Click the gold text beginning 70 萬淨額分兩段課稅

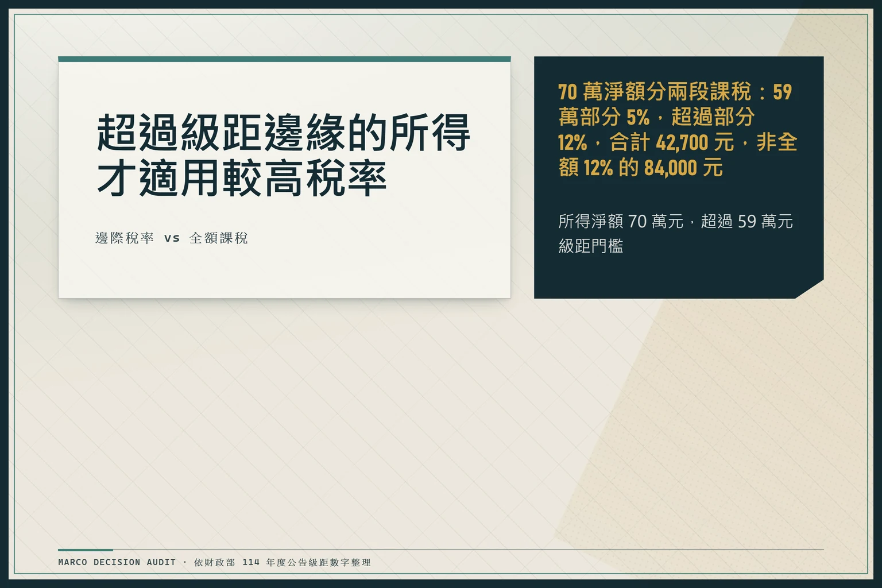(x=678, y=130)
